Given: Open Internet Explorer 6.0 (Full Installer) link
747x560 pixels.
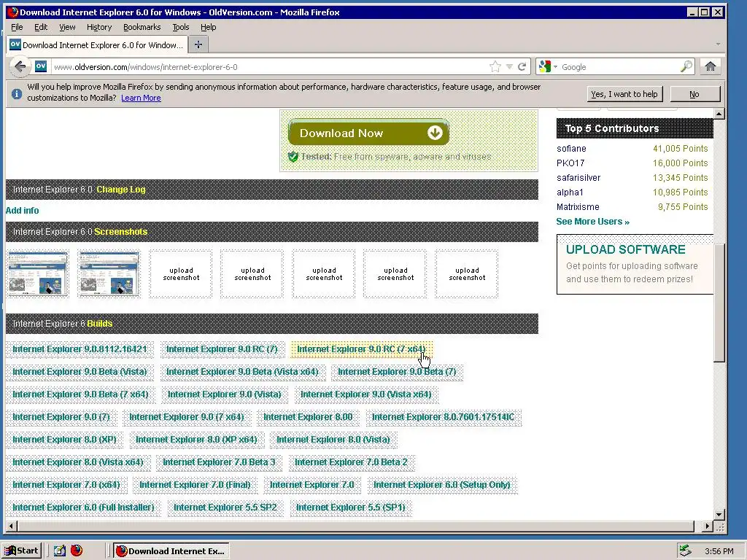Looking at the screenshot, I should (x=83, y=507).
